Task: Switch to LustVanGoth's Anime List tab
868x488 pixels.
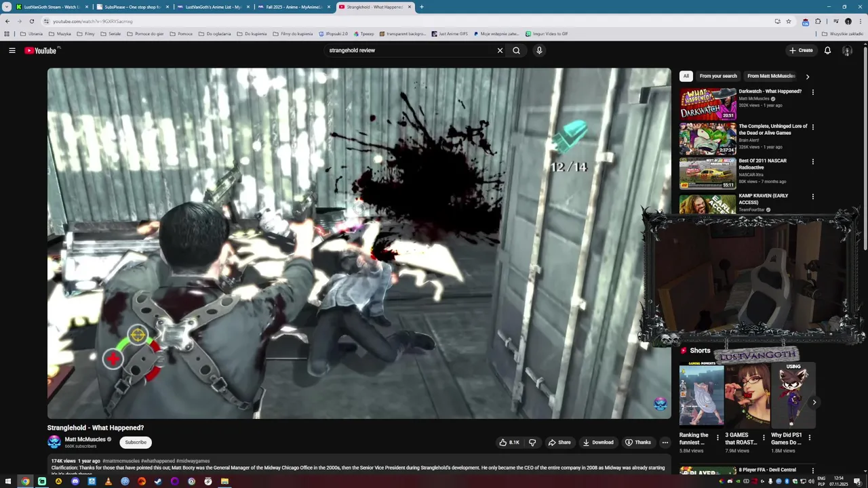Action: (x=212, y=7)
